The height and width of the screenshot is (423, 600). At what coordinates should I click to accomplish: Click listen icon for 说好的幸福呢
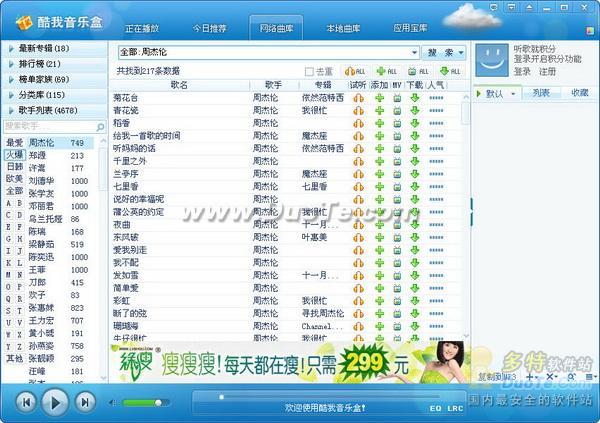tap(359, 199)
